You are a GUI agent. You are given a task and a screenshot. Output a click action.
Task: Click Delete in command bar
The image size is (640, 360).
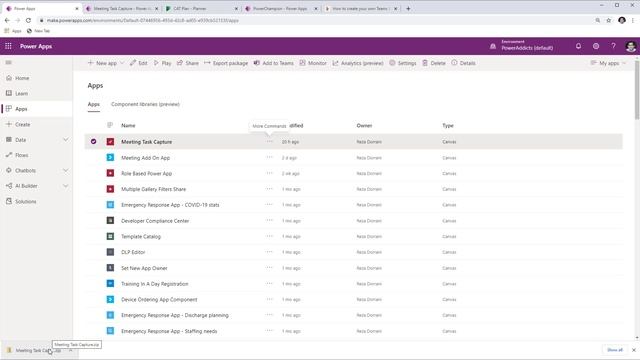(x=433, y=63)
